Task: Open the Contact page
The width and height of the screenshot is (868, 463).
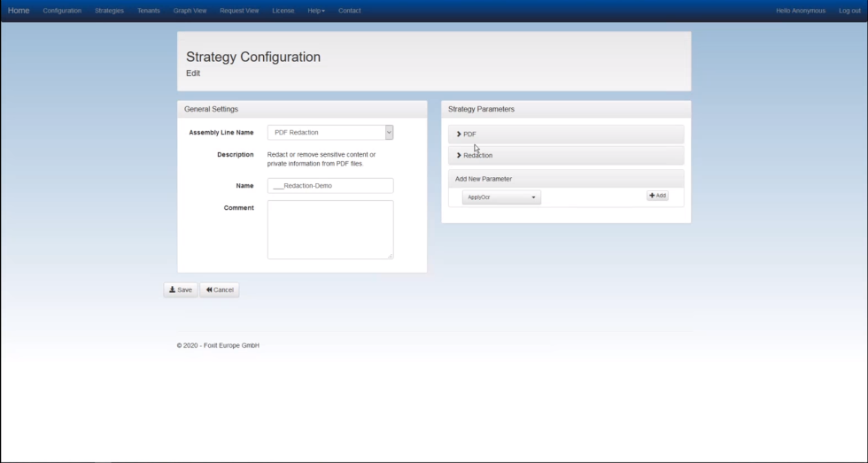Action: pos(350,11)
